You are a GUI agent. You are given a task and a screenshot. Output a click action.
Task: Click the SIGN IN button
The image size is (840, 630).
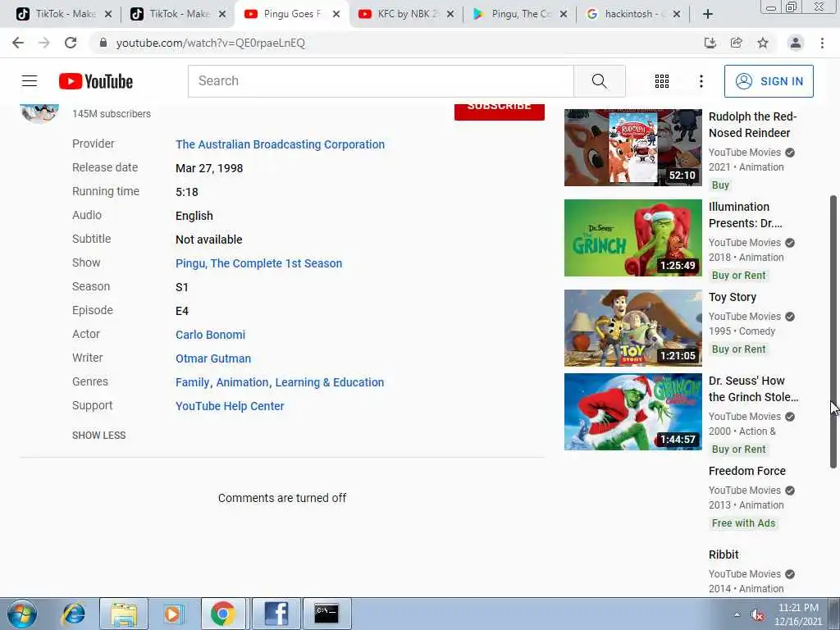point(769,81)
